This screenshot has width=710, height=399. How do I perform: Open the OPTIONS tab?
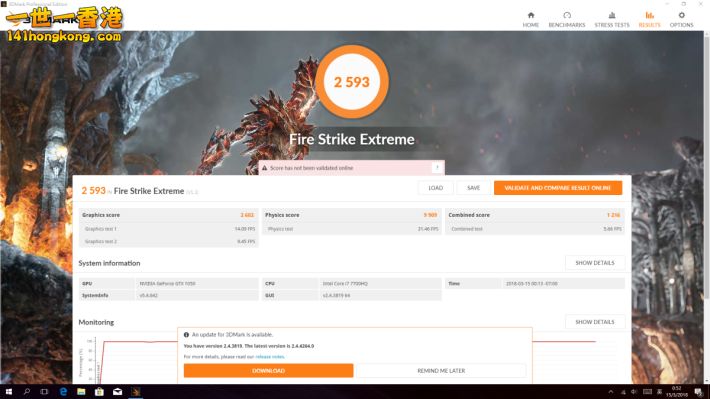(x=681, y=19)
